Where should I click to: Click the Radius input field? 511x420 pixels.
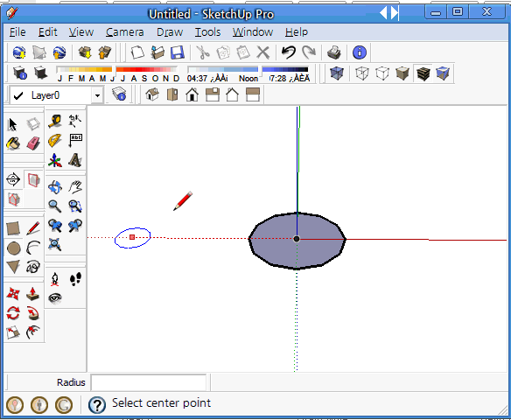pos(149,382)
